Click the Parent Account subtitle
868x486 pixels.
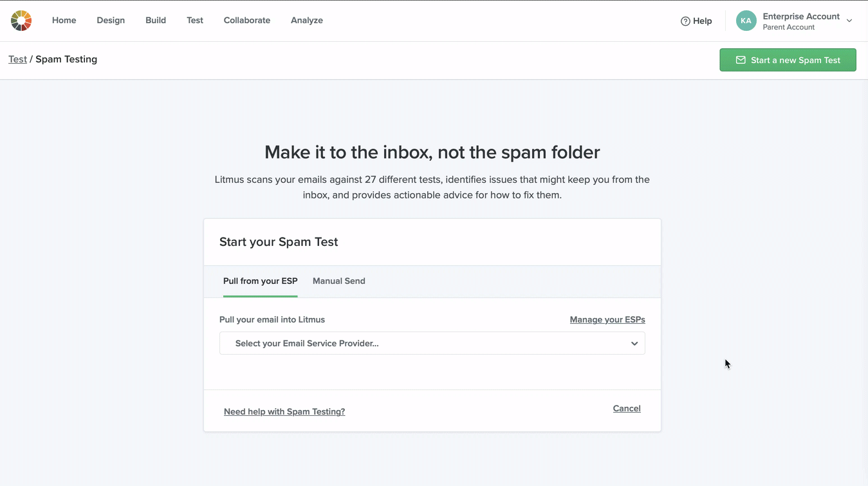pos(789,27)
